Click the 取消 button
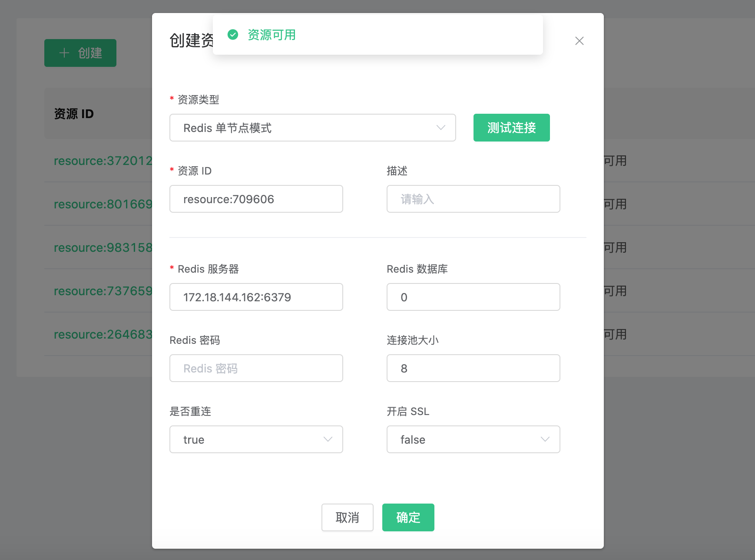755x560 pixels. (347, 517)
